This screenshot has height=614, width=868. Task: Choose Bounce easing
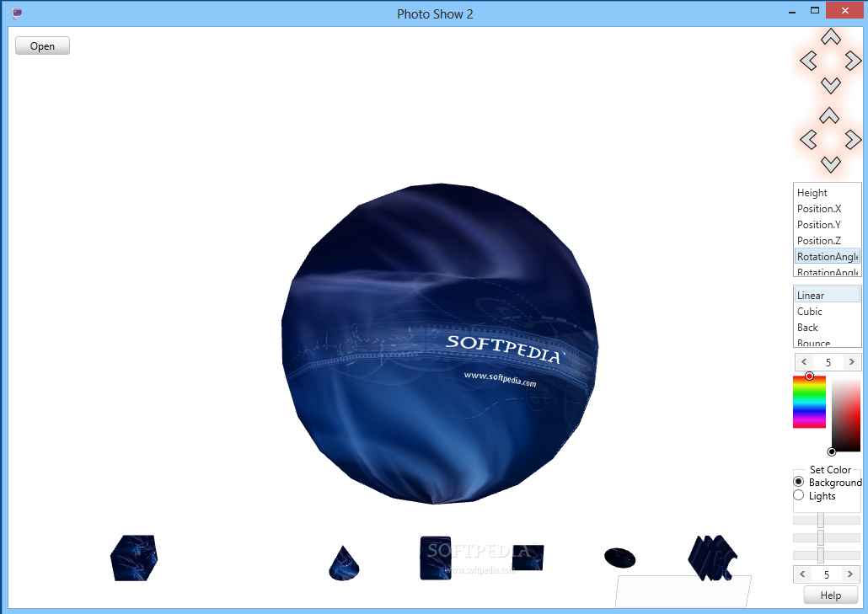[x=827, y=343]
